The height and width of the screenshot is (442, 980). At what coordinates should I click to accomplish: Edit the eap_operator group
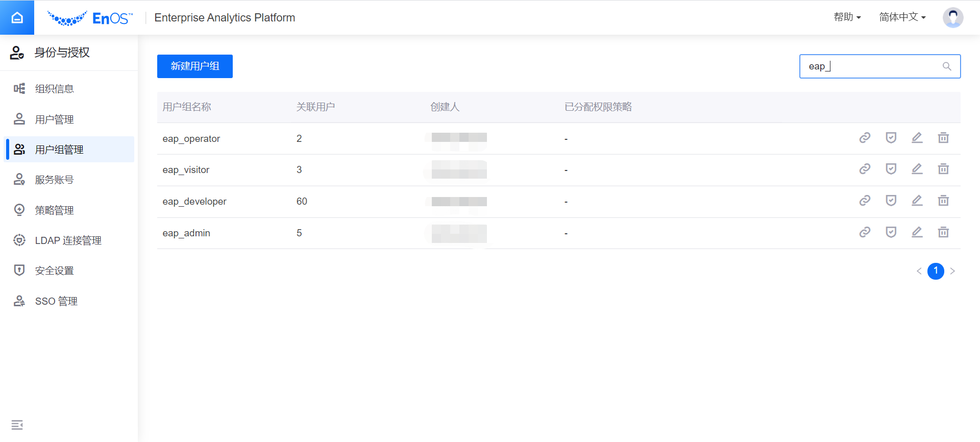click(917, 138)
